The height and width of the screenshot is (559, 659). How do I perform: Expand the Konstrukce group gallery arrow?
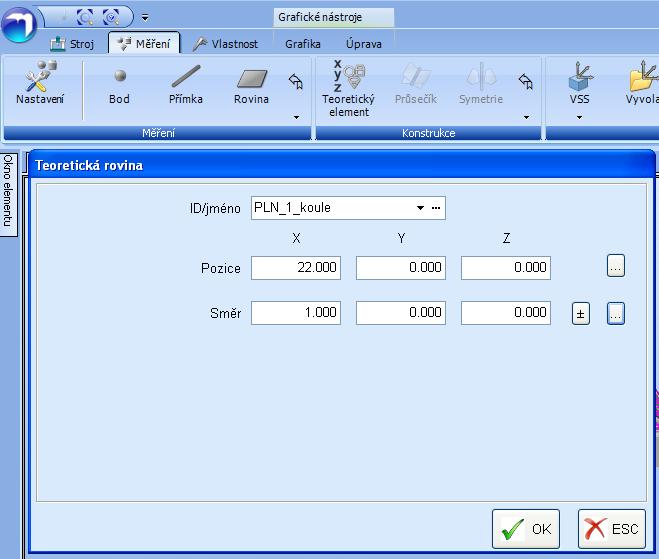526,117
